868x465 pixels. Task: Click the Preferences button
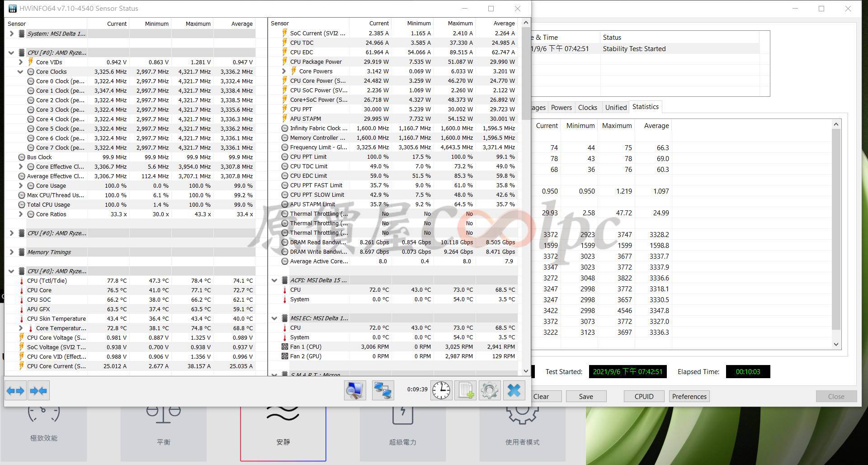tap(689, 397)
